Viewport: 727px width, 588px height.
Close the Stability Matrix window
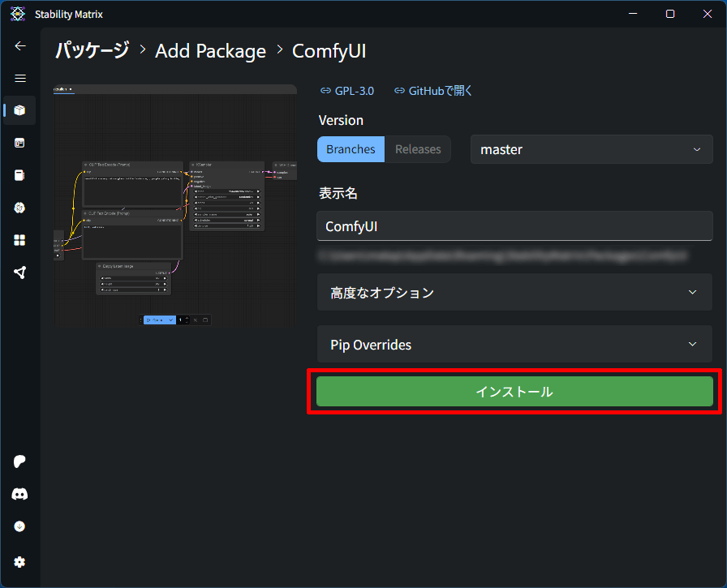(707, 14)
